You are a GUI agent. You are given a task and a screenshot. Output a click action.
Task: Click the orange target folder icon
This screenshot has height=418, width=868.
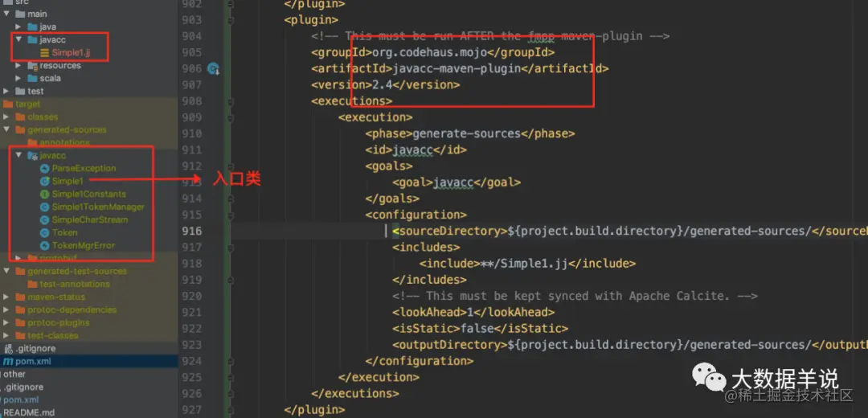click(8, 104)
